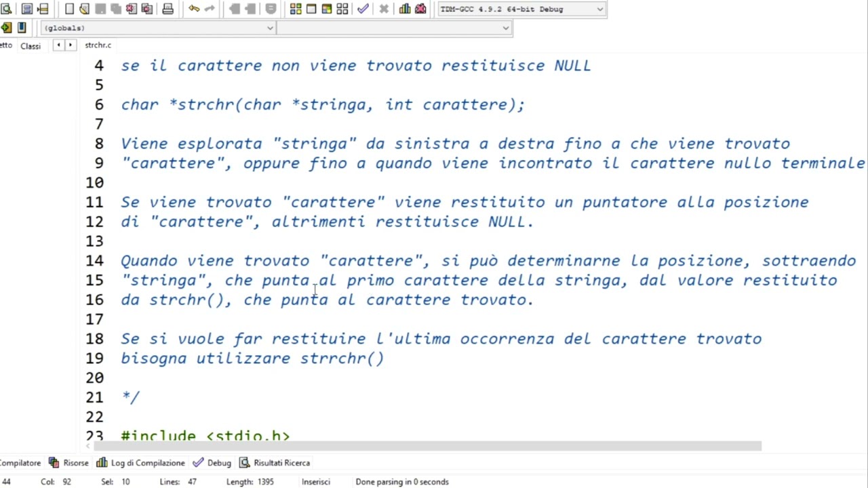Viewport: 868px width, 488px height.
Task: Compile using the four colored squares icon
Action: point(296,9)
